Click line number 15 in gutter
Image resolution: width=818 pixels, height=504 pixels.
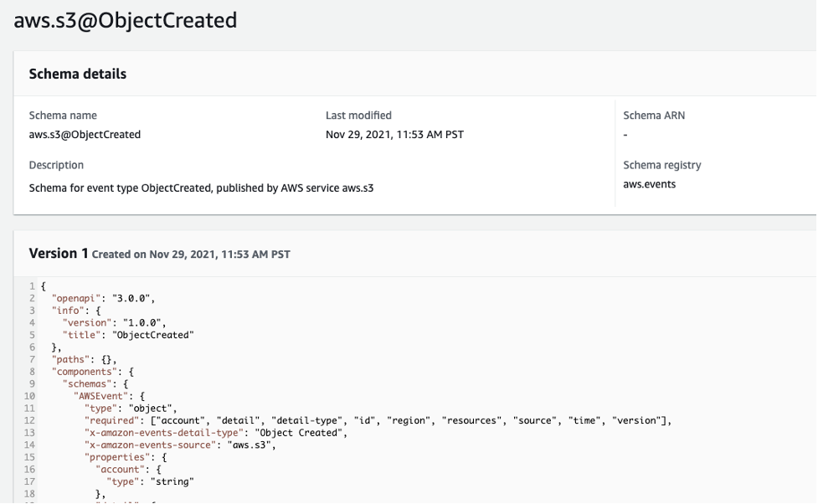(29, 457)
